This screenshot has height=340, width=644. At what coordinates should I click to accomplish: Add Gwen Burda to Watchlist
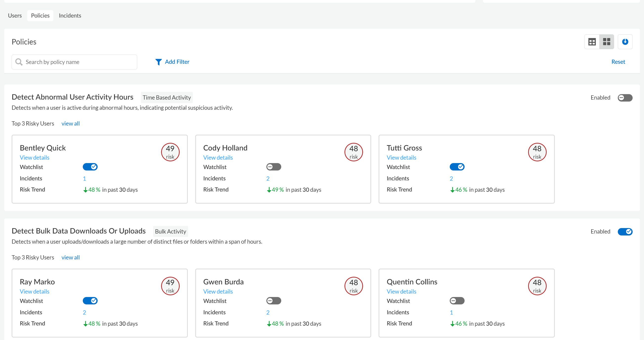pyautogui.click(x=274, y=301)
